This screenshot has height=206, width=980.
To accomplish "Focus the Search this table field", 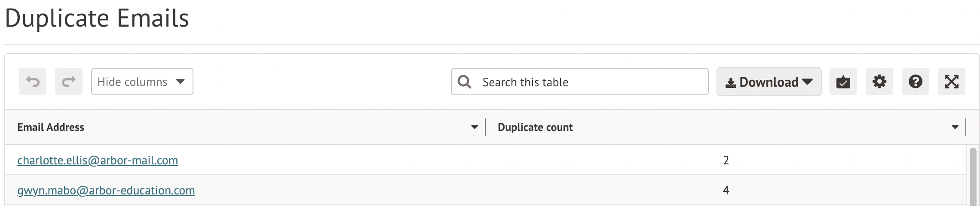I will [x=579, y=82].
